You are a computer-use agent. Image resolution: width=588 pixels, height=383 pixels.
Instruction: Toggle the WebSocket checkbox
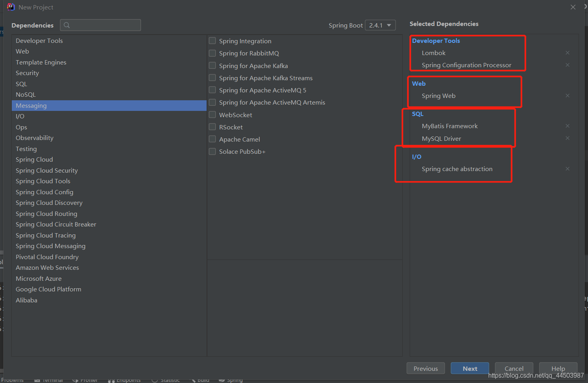click(212, 114)
